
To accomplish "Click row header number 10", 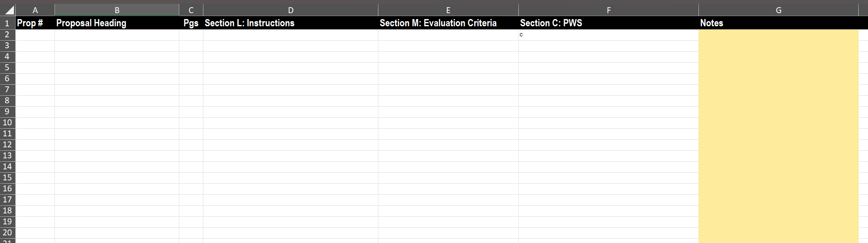I will (x=7, y=123).
